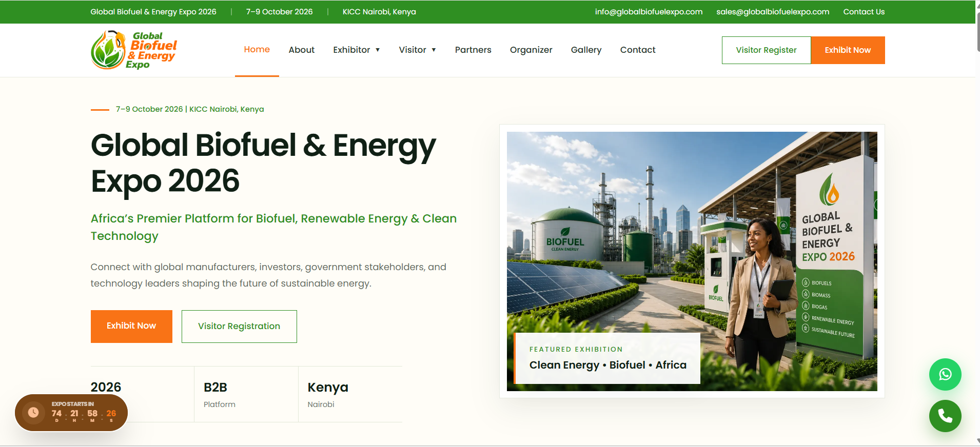Image resolution: width=980 pixels, height=447 pixels.
Task: Open Contact in the main navigation
Action: click(638, 50)
